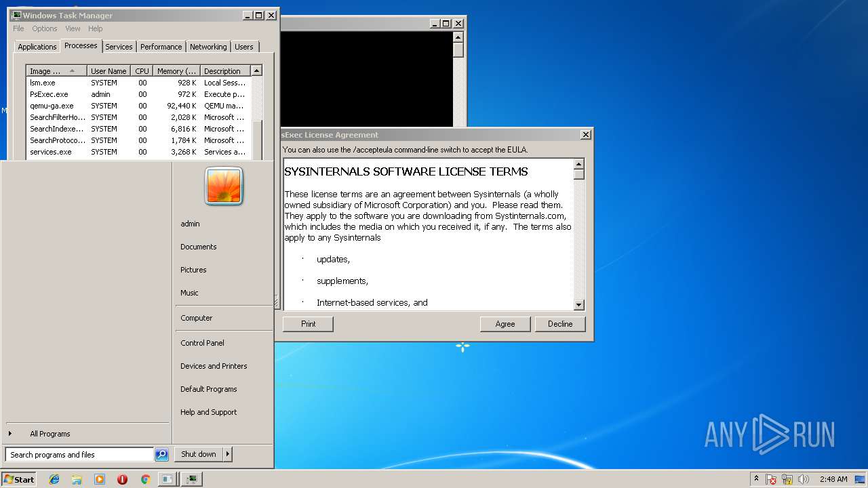Select the lsm.exe process row
This screenshot has height=488, width=868.
pos(138,83)
